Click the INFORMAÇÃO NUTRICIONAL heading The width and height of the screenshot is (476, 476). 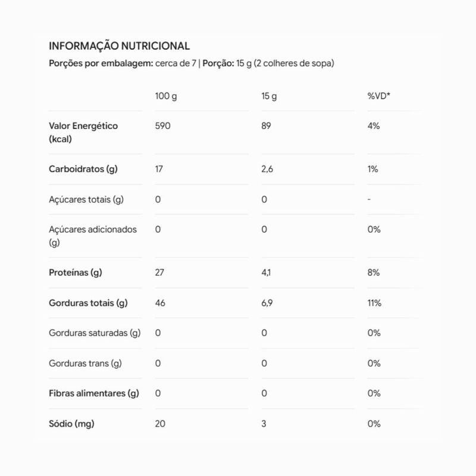120,46
